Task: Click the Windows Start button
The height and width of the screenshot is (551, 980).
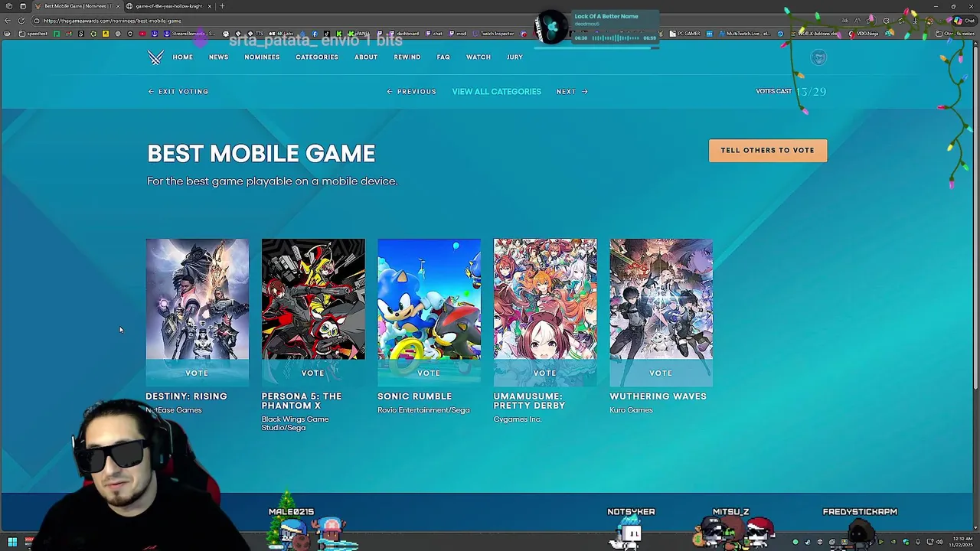Action: tap(12, 542)
